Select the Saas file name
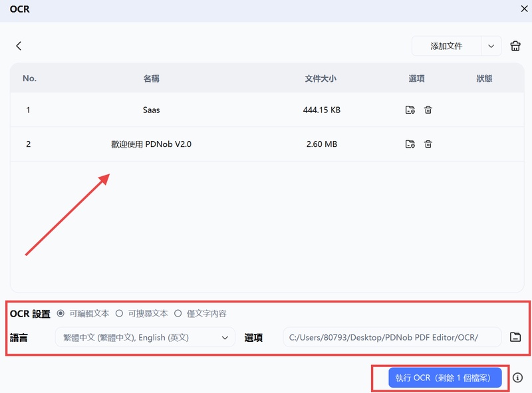 [152, 110]
